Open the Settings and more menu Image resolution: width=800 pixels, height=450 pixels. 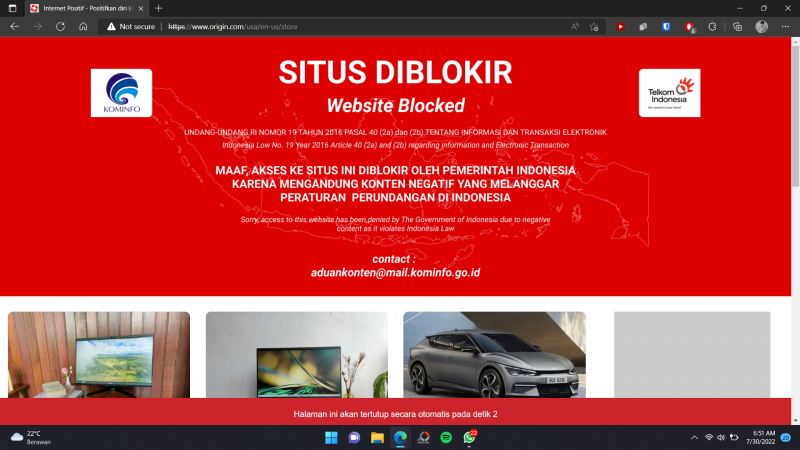(785, 27)
